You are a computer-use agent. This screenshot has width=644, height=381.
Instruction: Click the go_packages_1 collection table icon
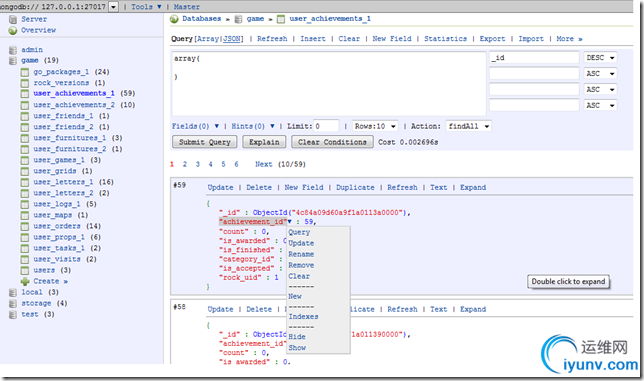(x=25, y=72)
